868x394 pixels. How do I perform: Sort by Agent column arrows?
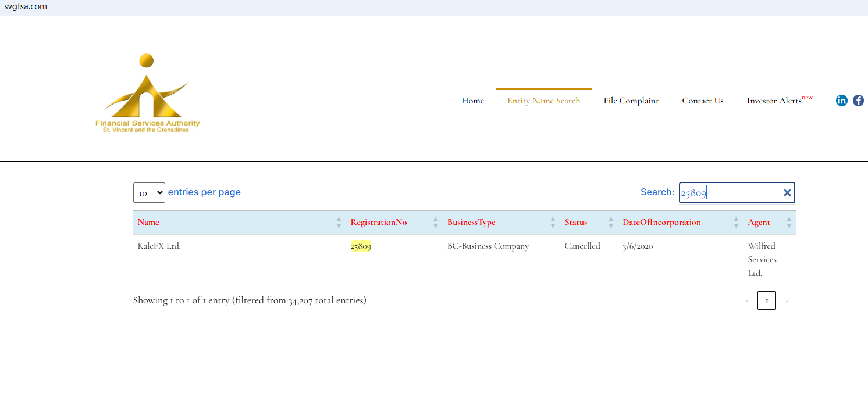tap(789, 223)
